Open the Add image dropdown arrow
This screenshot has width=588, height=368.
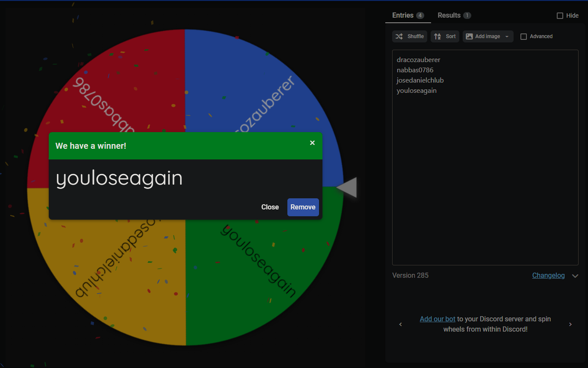click(x=507, y=37)
